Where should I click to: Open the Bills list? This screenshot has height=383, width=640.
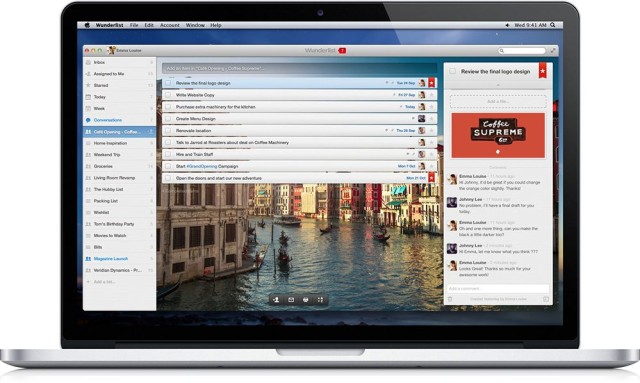(x=119, y=247)
